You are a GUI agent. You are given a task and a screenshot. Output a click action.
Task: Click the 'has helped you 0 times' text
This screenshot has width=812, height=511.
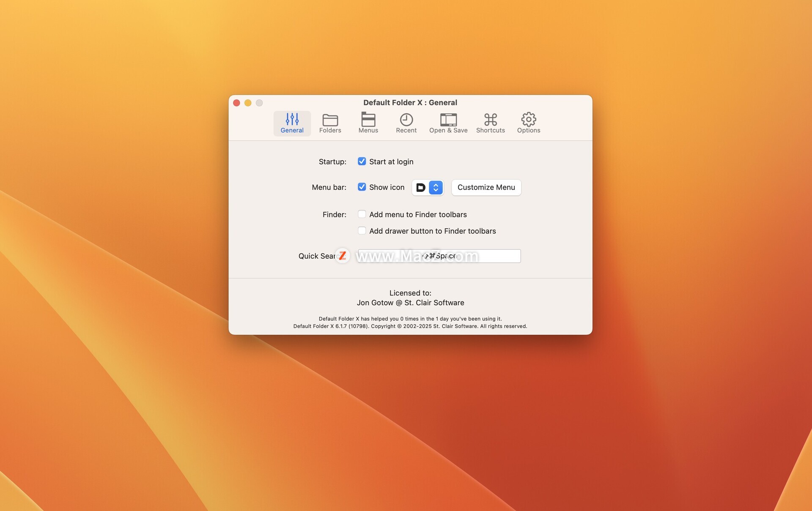pos(410,319)
